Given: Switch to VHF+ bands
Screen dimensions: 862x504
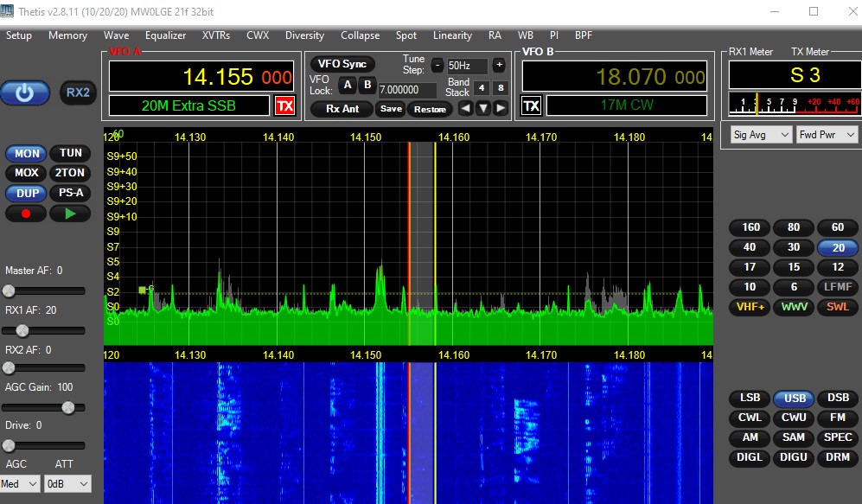Looking at the screenshot, I should coord(750,307).
